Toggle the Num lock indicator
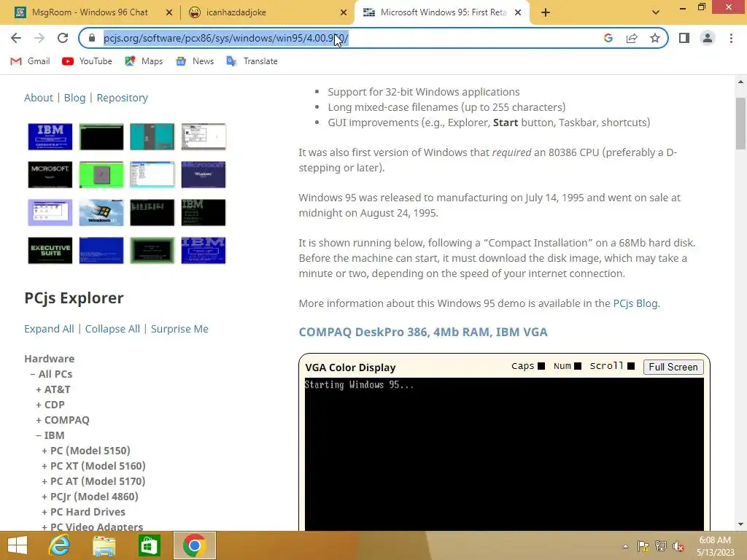The height and width of the screenshot is (560, 747). [x=578, y=366]
